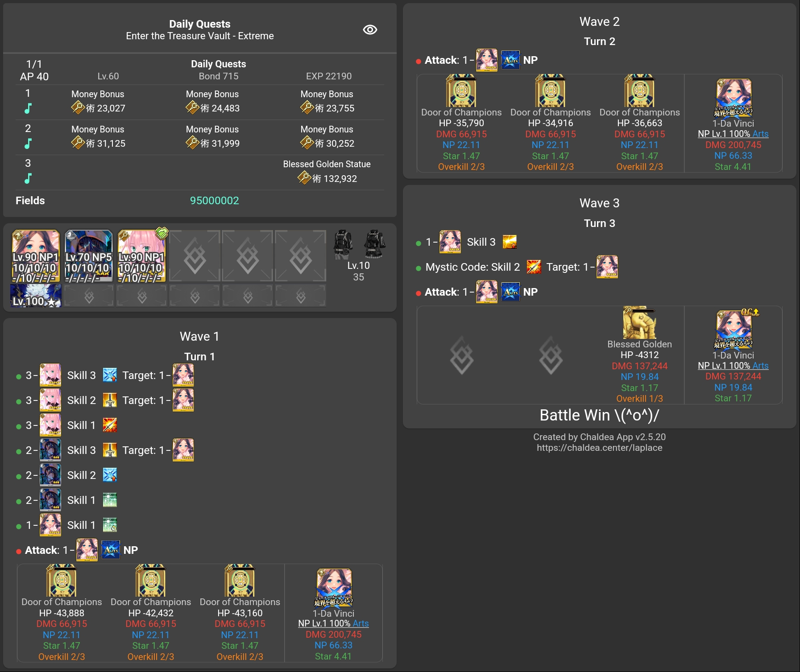Click the Bond 715 value

(x=219, y=76)
